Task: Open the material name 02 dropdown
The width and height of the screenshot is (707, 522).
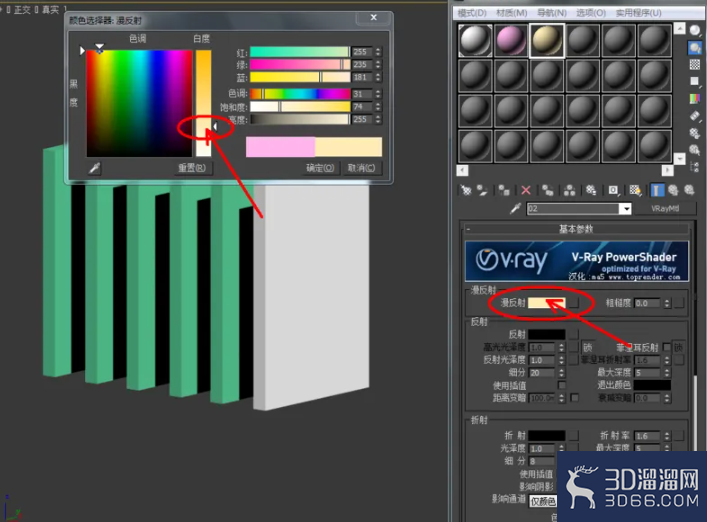Action: (625, 209)
